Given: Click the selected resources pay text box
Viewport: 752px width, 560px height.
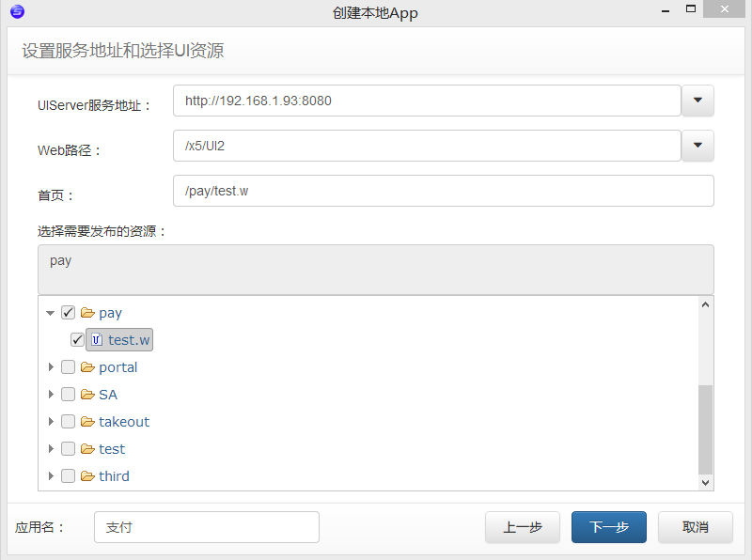Looking at the screenshot, I should coord(375,270).
